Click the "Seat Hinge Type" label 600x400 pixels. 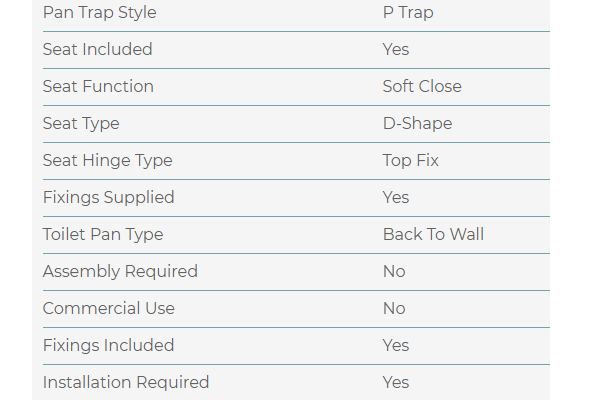107,160
